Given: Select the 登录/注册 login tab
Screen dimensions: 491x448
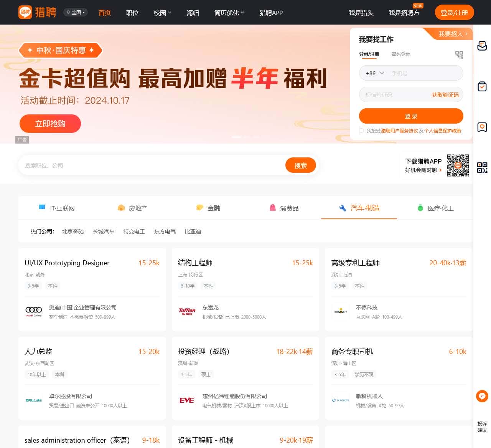Looking at the screenshot, I should point(369,54).
